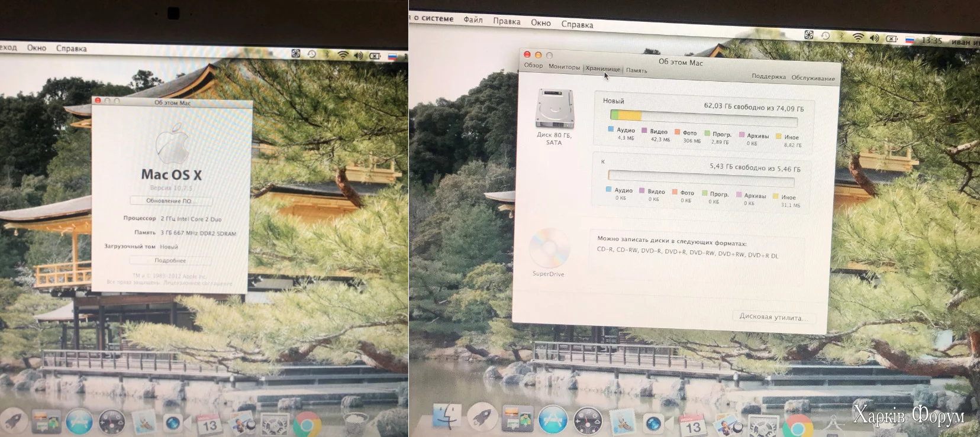The width and height of the screenshot is (980, 437).
Task: Click the Russian flag input source in right photo
Action: click(x=910, y=40)
